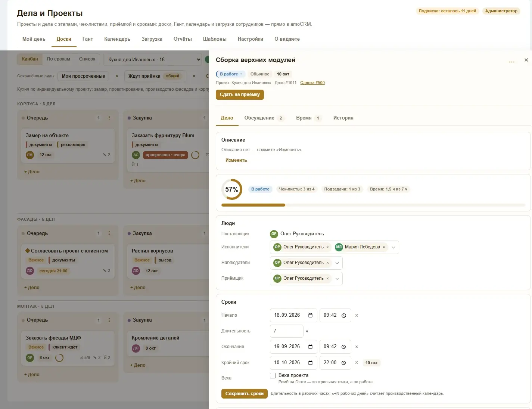Open the calendar picker for Начало date
This screenshot has height=409, width=532.
tap(310, 315)
